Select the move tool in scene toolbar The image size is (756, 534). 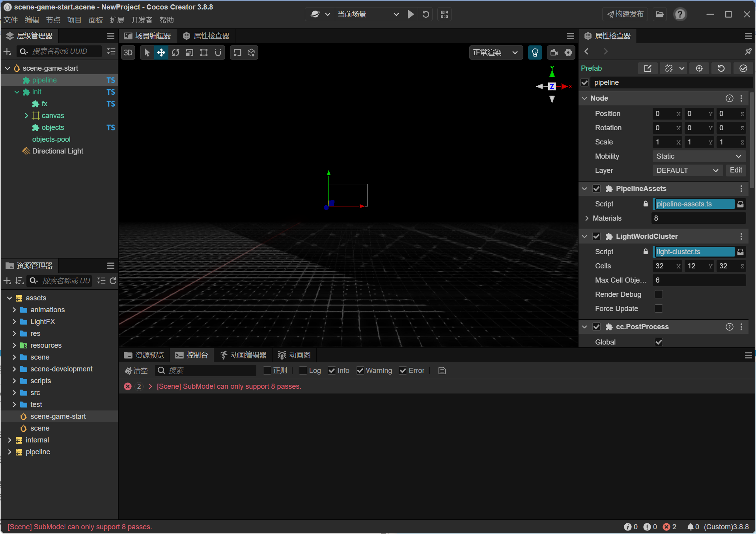(x=161, y=52)
